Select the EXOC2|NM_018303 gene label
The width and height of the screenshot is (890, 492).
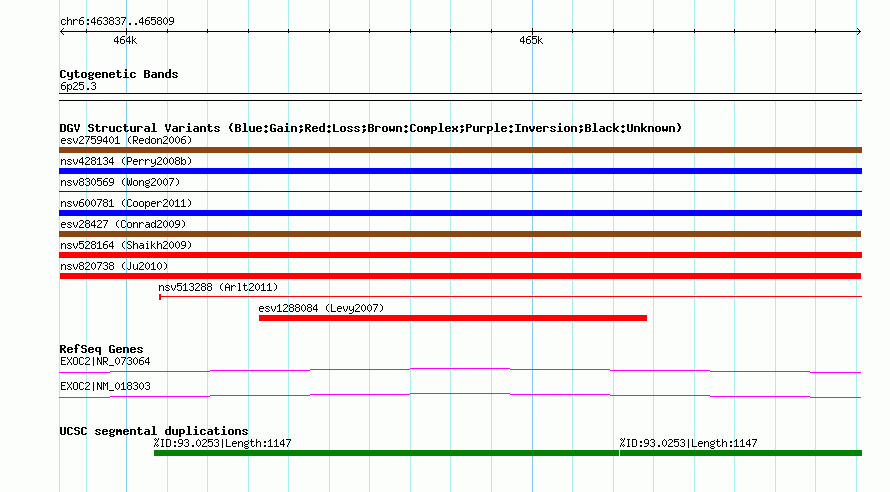pyautogui.click(x=105, y=386)
